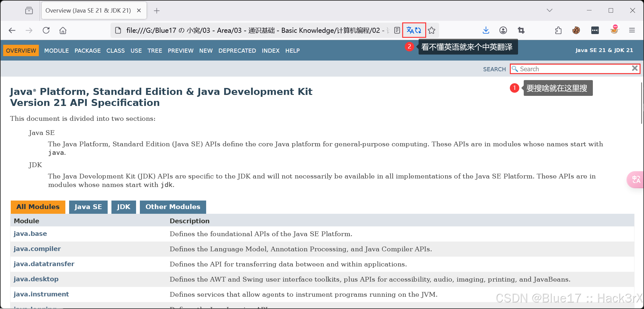Viewport: 644px width, 309px height.
Task: Go forward using the forward arrow
Action: [x=29, y=30]
